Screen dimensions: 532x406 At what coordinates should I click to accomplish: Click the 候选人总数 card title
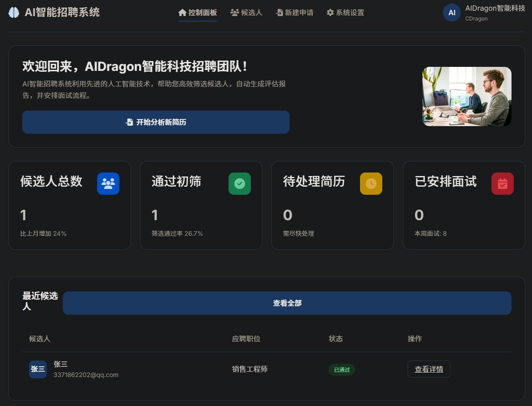click(x=51, y=181)
